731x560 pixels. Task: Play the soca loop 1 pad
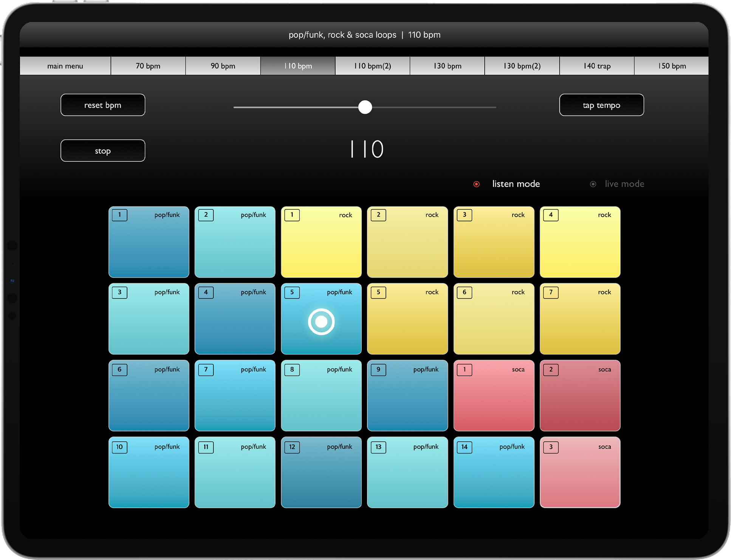(x=494, y=396)
